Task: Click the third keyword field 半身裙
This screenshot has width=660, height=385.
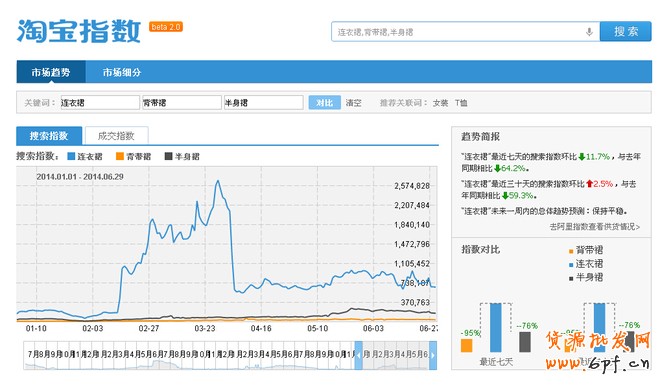Action: pyautogui.click(x=263, y=103)
